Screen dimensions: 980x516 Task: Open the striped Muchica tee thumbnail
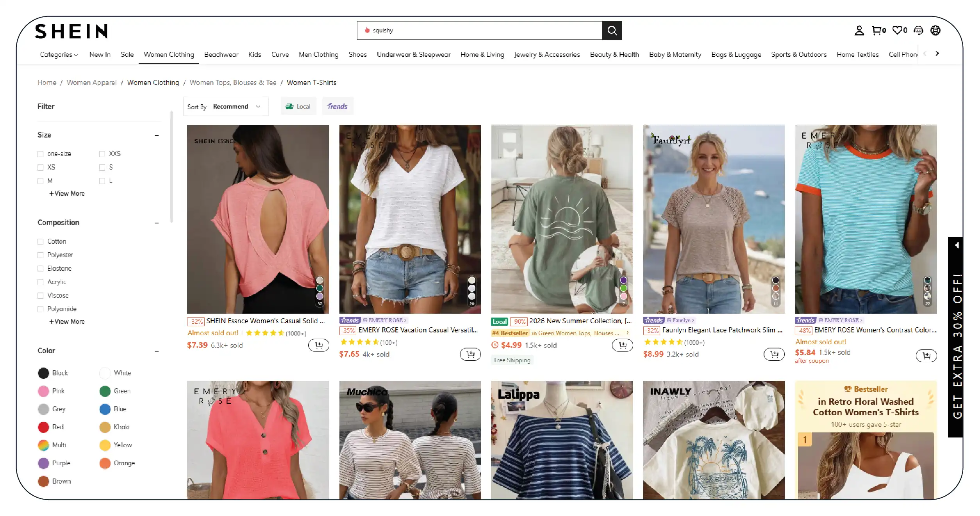click(x=410, y=440)
